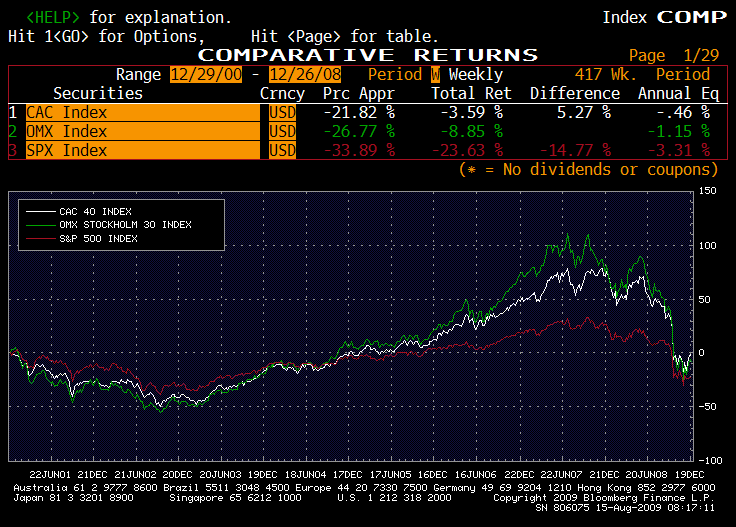
Task: Click CAC annual equivalent -.46 %
Action: (683, 113)
